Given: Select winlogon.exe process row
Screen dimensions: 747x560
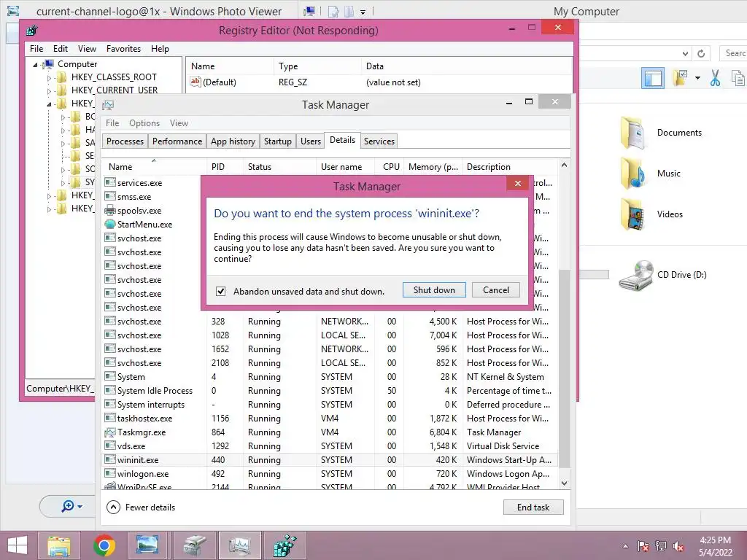Looking at the screenshot, I should point(330,474).
